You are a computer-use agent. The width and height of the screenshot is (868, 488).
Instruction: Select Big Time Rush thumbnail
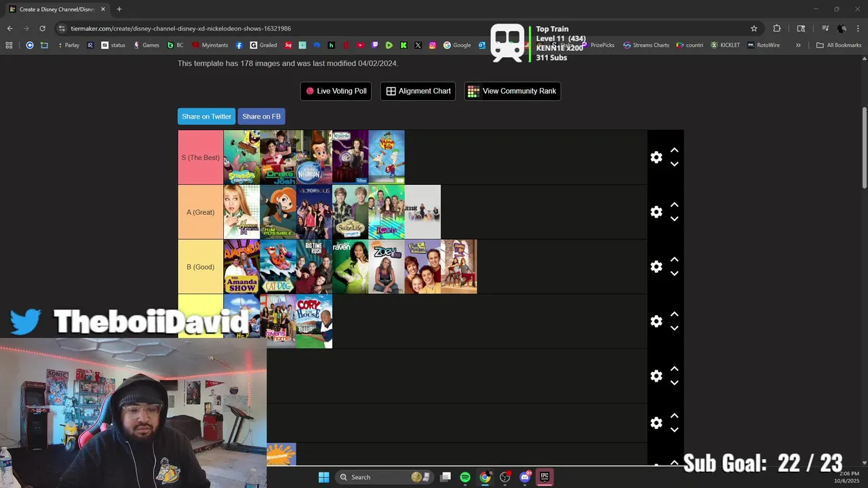point(314,266)
